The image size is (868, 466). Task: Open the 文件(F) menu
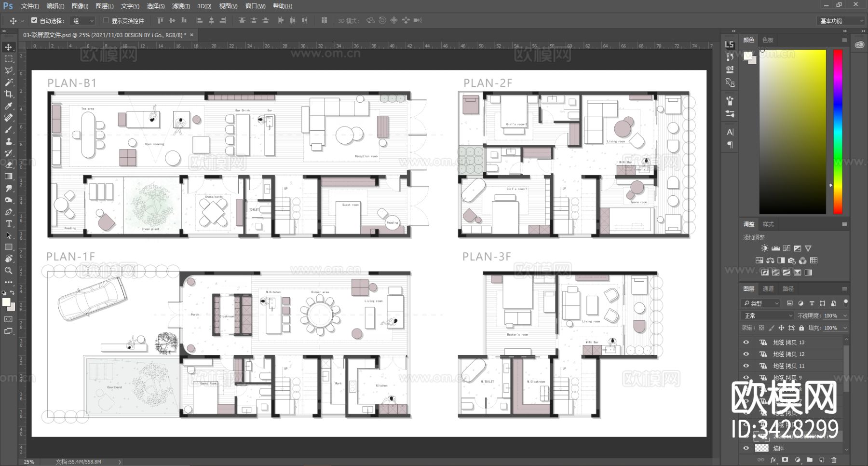30,6
